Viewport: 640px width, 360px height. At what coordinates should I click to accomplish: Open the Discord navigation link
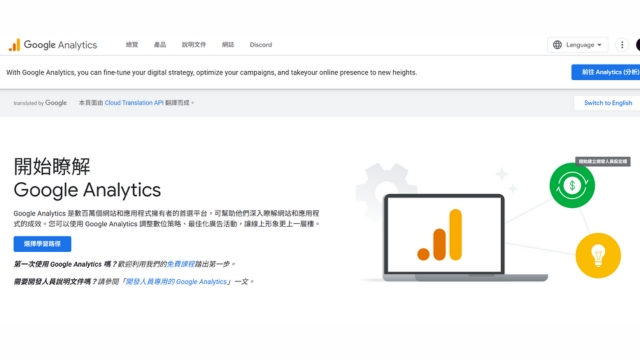(261, 45)
